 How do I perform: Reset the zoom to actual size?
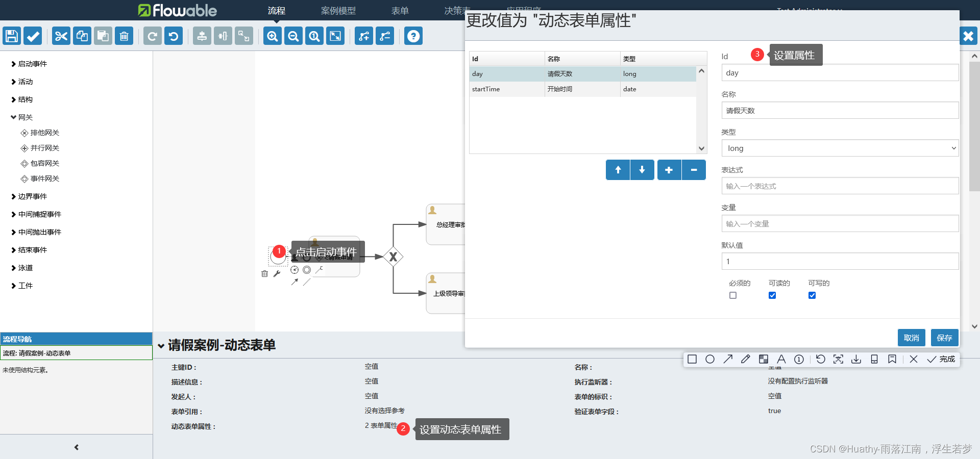314,36
